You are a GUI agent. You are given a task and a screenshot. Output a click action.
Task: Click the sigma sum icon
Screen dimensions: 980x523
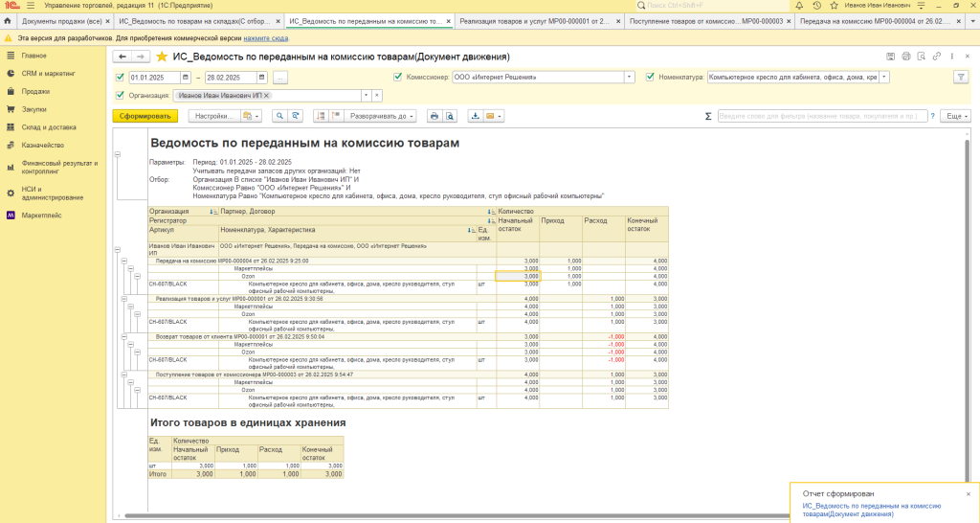pos(708,116)
